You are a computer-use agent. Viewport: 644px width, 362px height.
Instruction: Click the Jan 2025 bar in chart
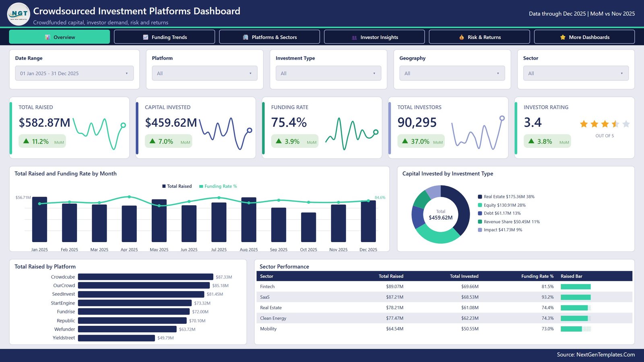39,219
